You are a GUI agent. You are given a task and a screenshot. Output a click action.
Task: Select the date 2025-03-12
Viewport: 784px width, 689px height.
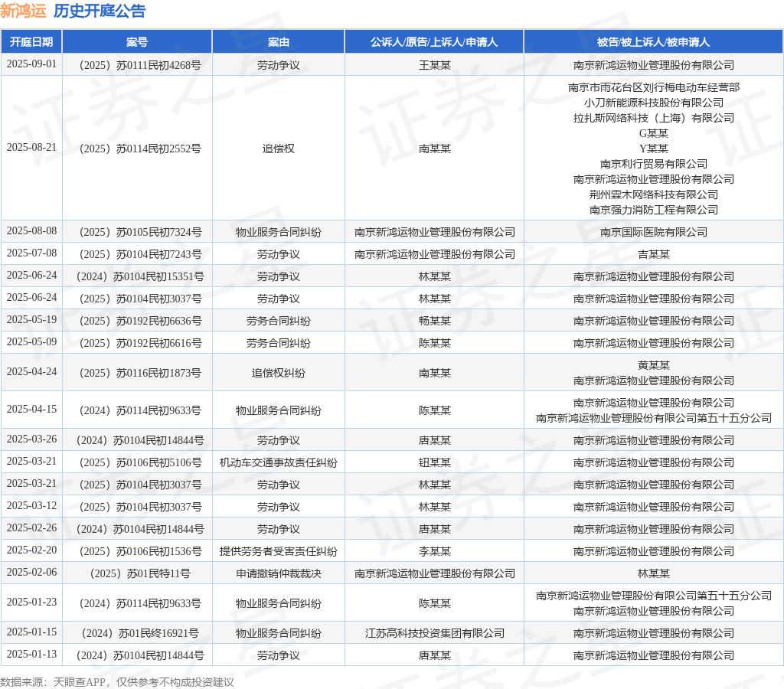click(x=31, y=505)
